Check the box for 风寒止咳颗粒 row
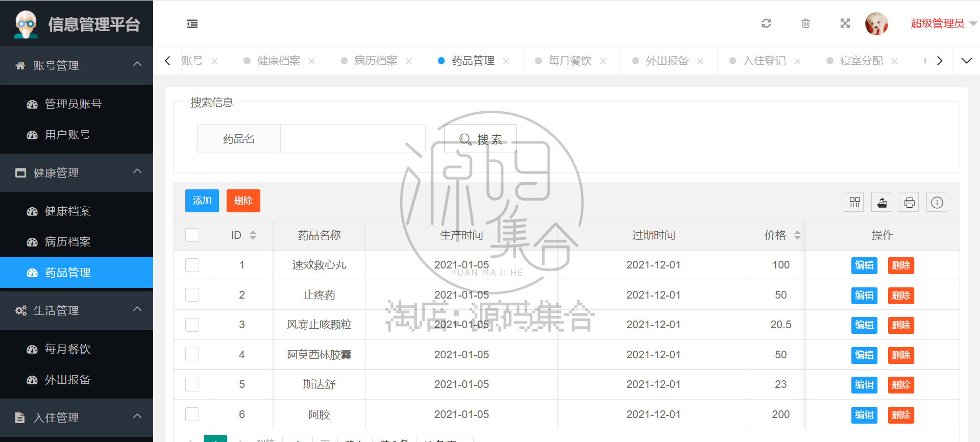The width and height of the screenshot is (980, 442). point(192,325)
